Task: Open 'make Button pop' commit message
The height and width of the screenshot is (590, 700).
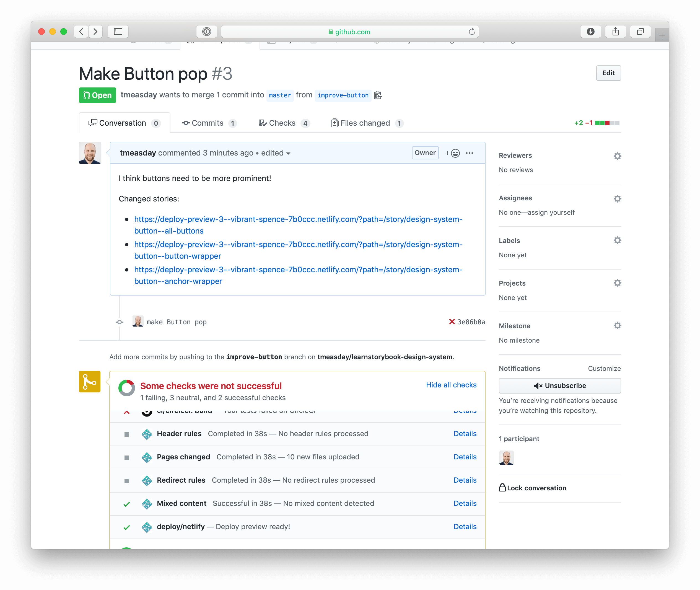Action: [177, 322]
